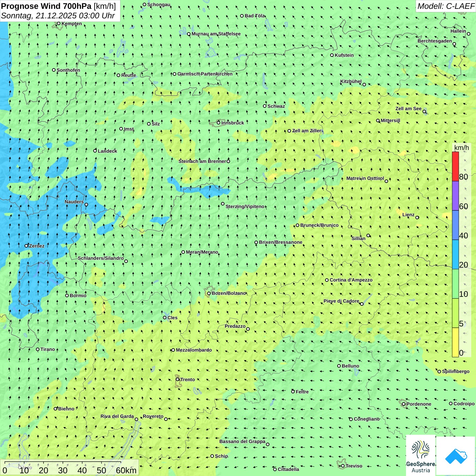Click the Kempten city label
The width and height of the screenshot is (476, 476).
click(x=72, y=23)
